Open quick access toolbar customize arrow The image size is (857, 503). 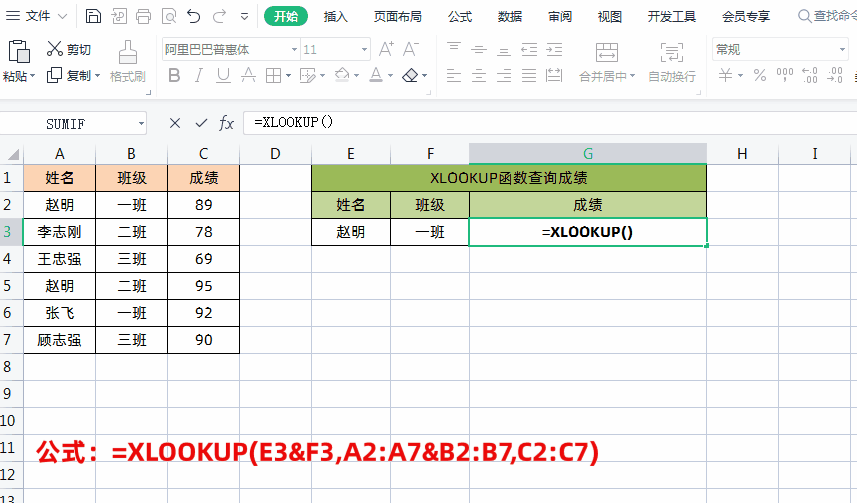click(244, 16)
